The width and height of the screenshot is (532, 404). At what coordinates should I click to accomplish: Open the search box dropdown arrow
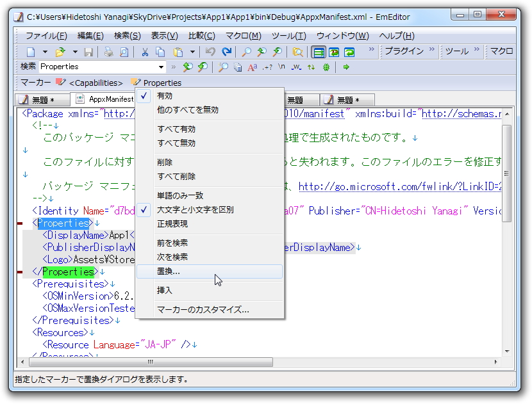coord(161,67)
